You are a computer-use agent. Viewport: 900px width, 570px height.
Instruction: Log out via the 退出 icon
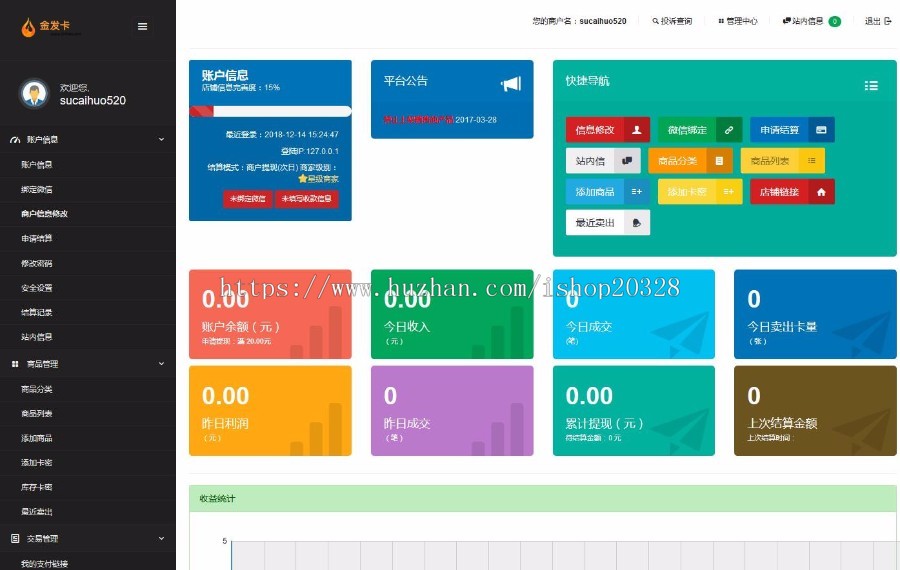(x=887, y=21)
